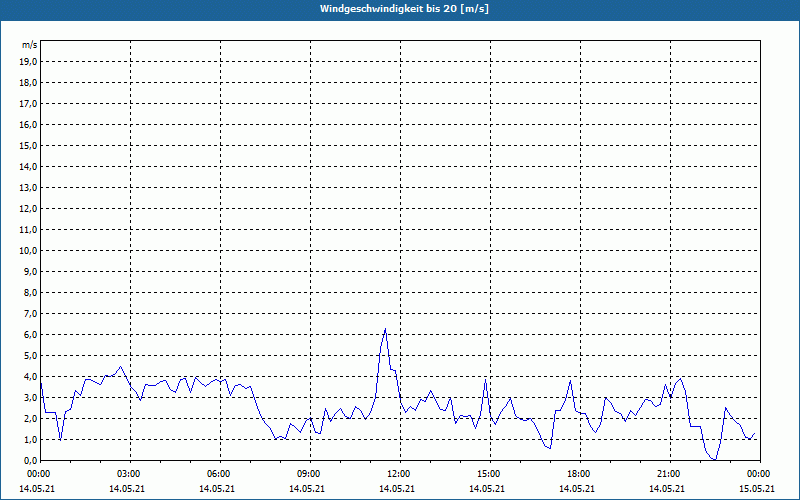
Task: Select the 12,0 y-axis label
Action: [28, 209]
